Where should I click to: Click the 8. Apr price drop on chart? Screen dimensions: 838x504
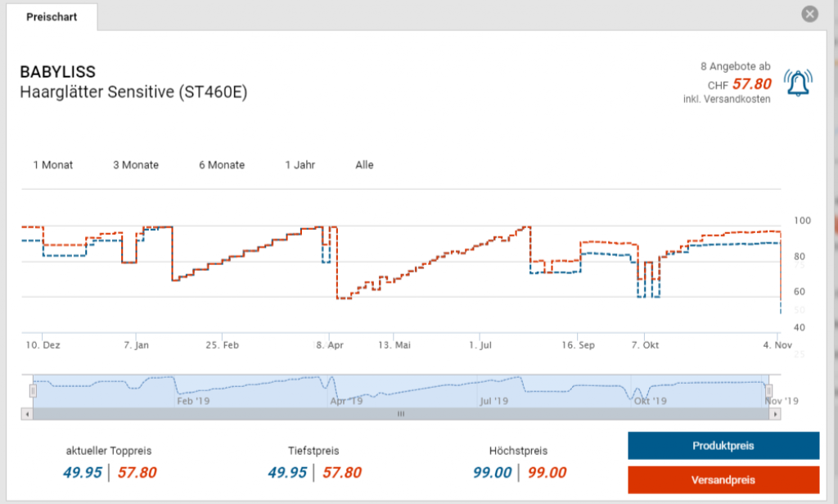pyautogui.click(x=336, y=270)
